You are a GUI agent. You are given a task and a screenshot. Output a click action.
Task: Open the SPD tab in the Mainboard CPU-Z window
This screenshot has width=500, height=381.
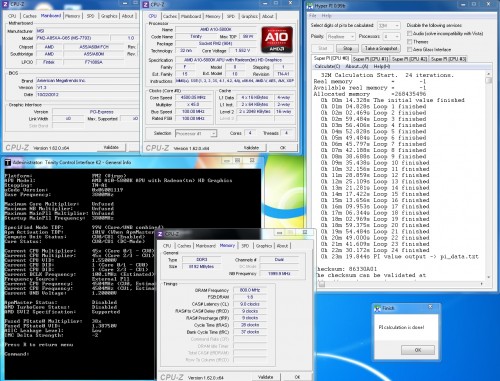tap(90, 16)
